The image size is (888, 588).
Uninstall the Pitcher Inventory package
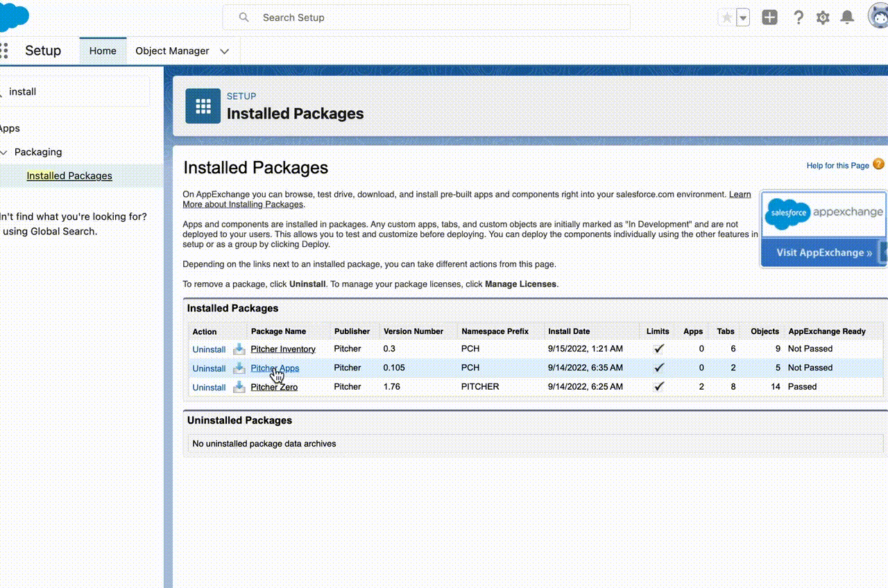click(209, 349)
